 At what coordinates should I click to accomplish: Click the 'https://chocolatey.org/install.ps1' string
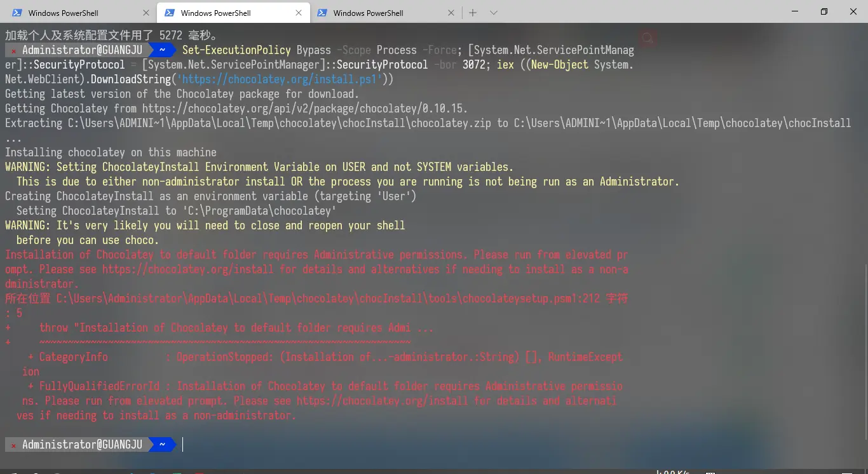(280, 79)
